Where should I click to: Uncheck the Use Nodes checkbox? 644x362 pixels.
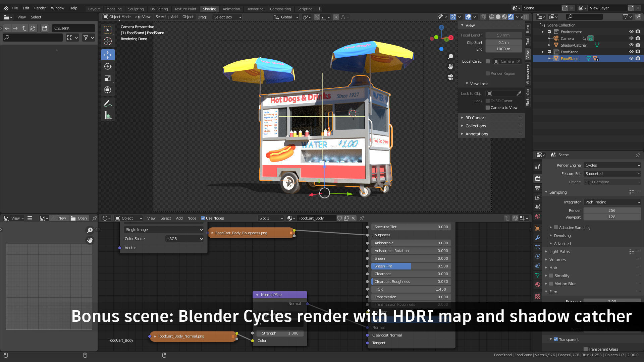tap(203, 218)
